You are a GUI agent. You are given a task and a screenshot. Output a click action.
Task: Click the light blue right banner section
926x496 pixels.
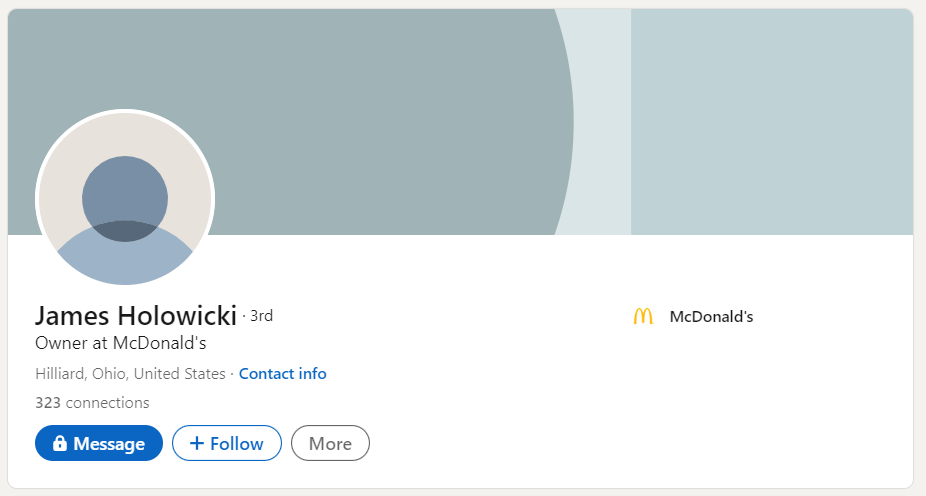tap(770, 120)
